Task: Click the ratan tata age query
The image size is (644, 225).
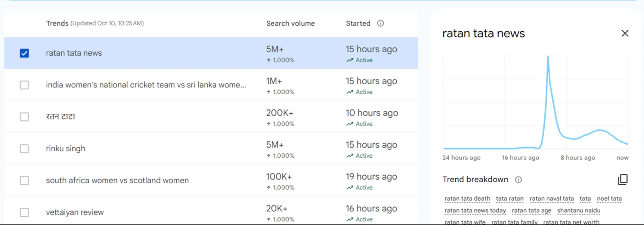Action: coord(531,211)
